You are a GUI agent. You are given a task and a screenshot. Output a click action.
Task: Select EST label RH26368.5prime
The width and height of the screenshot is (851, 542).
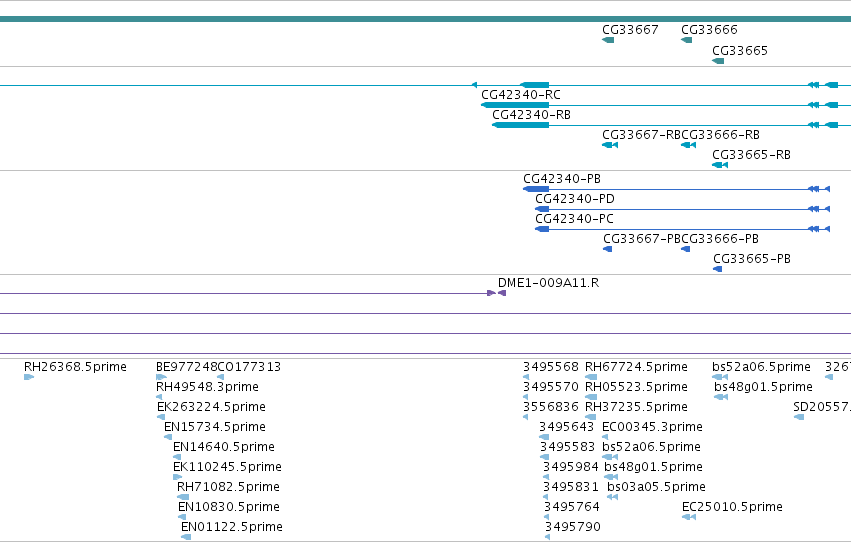[75, 367]
